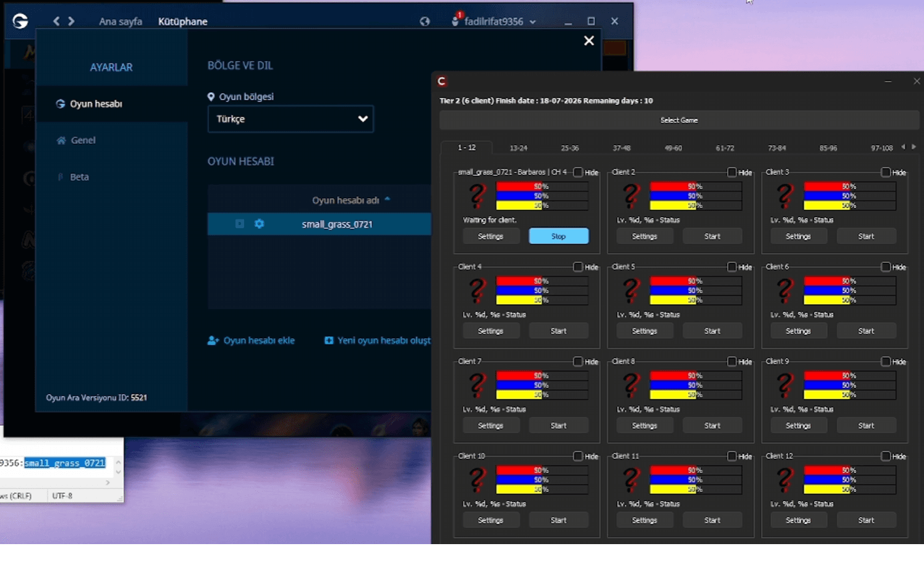
Task: Go back with the left arrow in launcher
Action: pos(56,21)
